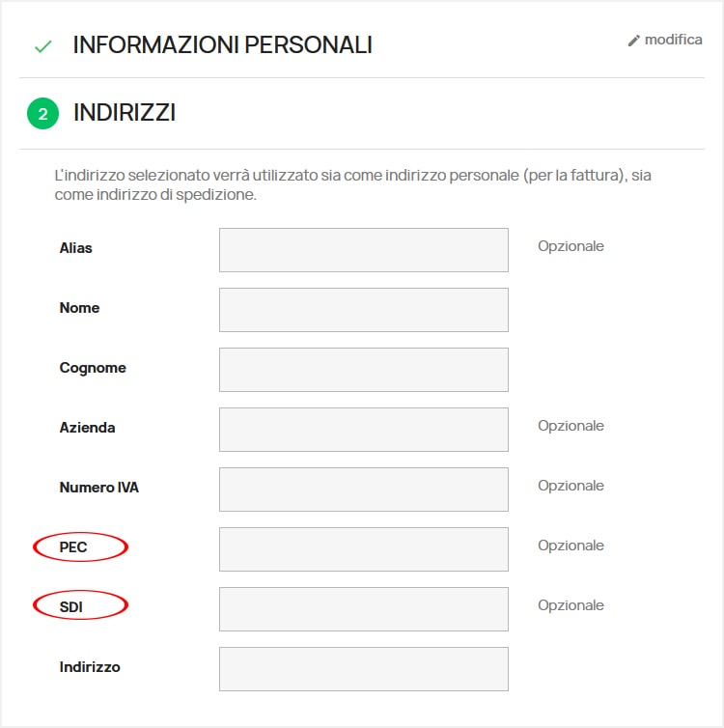Select the Indirizzo input field
This screenshot has width=724, height=728.
point(363,669)
